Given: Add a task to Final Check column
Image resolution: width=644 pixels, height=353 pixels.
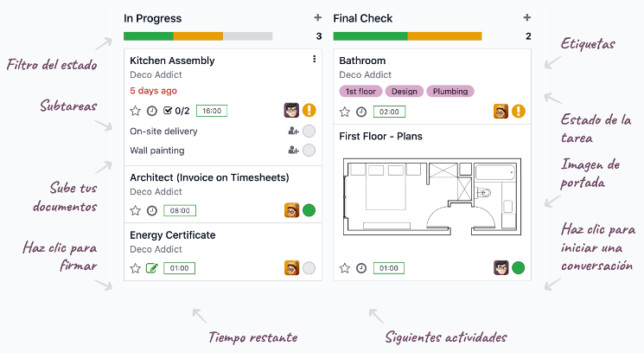Looking at the screenshot, I should [x=527, y=17].
